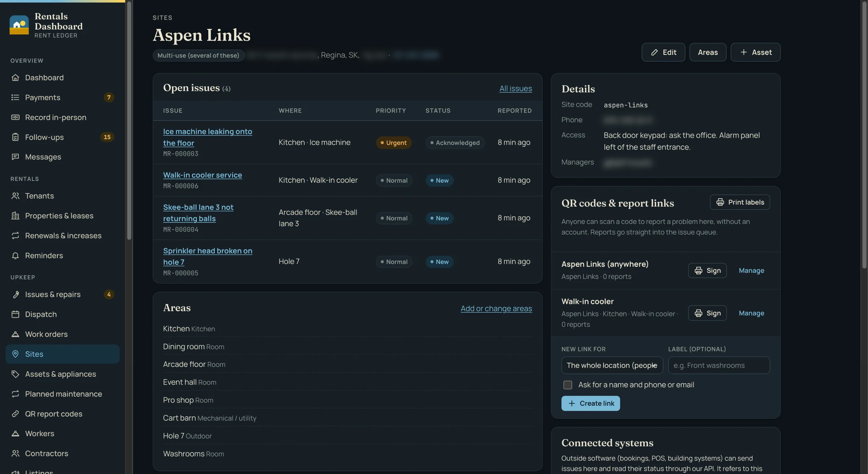Open Dashboard via its home icon
868x474 pixels.
(x=15, y=77)
